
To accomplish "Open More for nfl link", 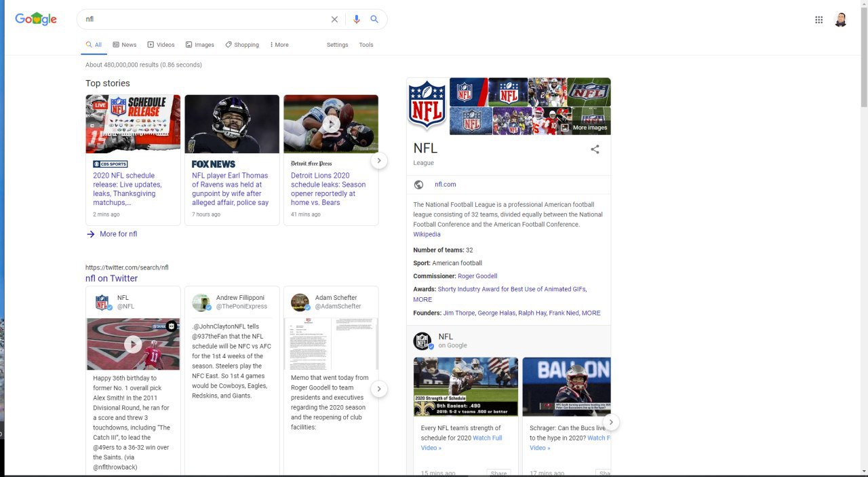I will (118, 234).
